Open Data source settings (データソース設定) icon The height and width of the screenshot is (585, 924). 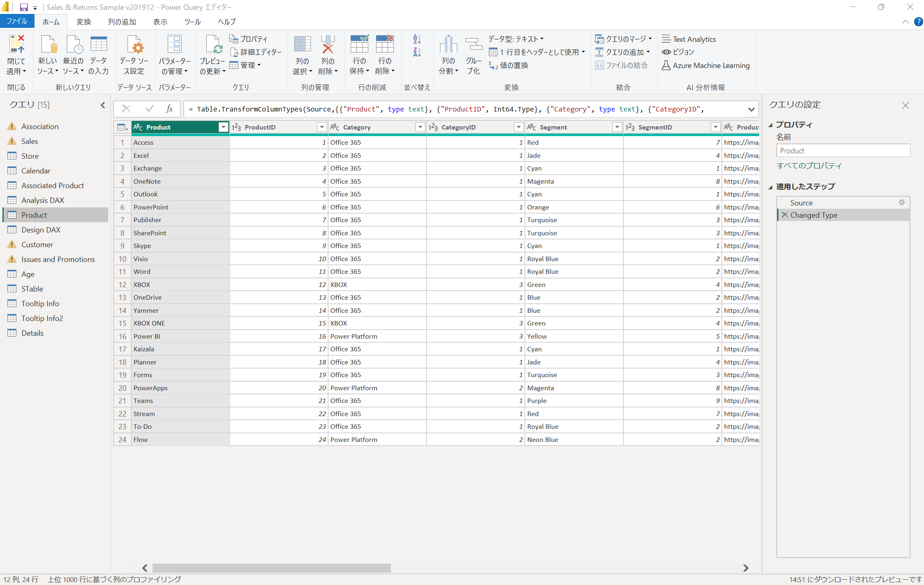pos(135,45)
